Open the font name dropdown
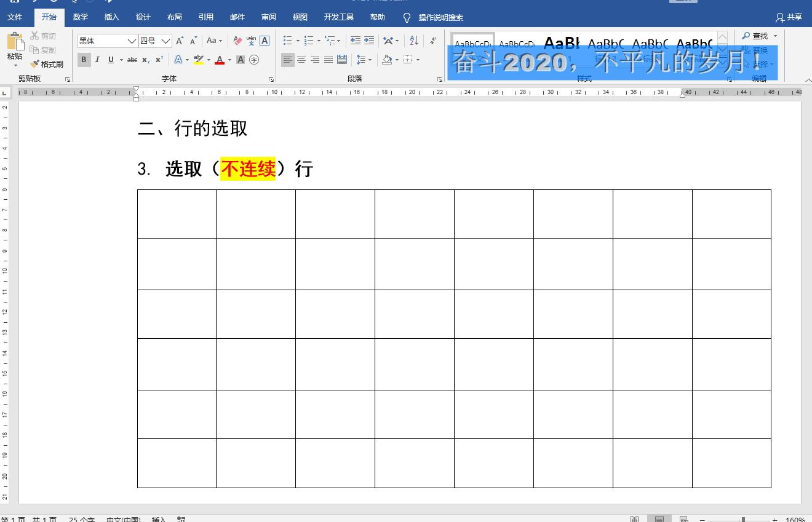Image resolution: width=812 pixels, height=522 pixels. tap(133, 40)
